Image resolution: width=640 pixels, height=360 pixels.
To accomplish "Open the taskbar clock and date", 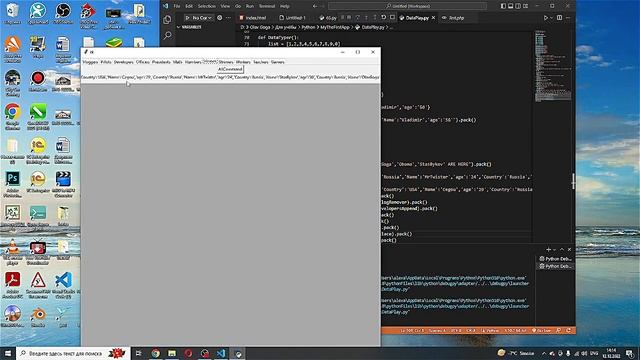I will (611, 353).
